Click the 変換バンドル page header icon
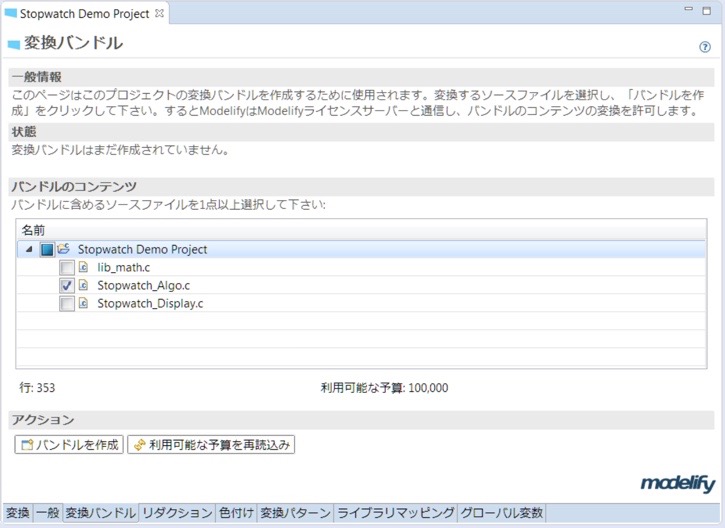Image resolution: width=725 pixels, height=528 pixels. 14,44
